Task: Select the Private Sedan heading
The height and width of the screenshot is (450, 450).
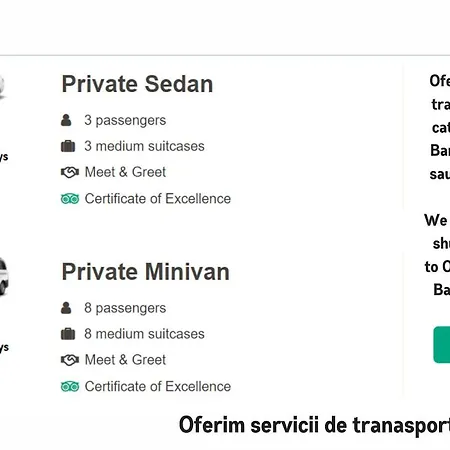Action: coord(137,84)
